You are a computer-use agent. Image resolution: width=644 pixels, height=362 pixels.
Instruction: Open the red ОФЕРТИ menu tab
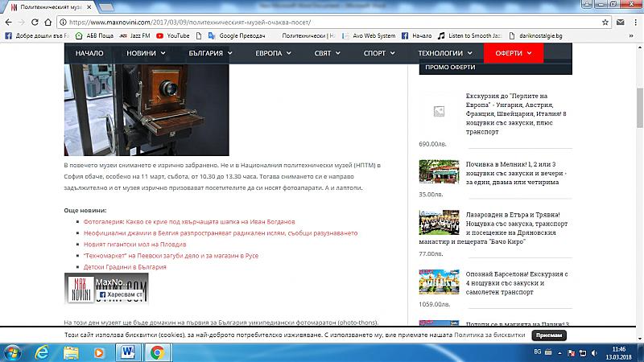tap(514, 53)
